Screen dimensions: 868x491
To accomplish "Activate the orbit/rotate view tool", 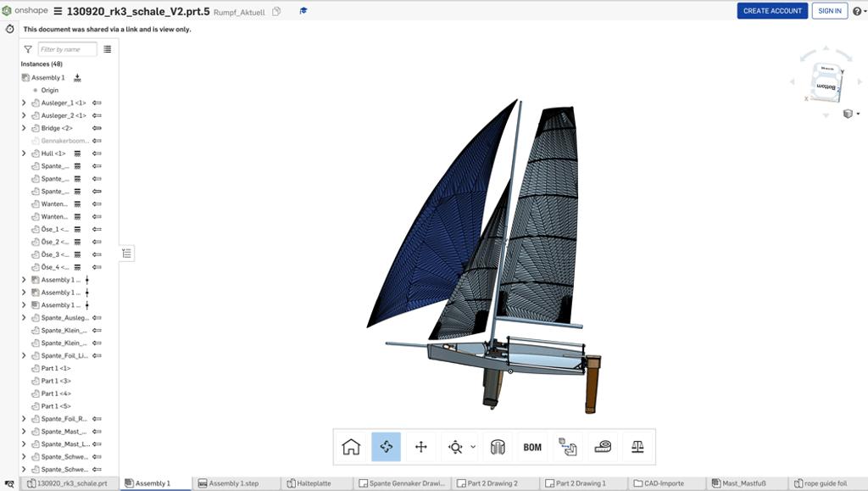I will (x=386, y=445).
